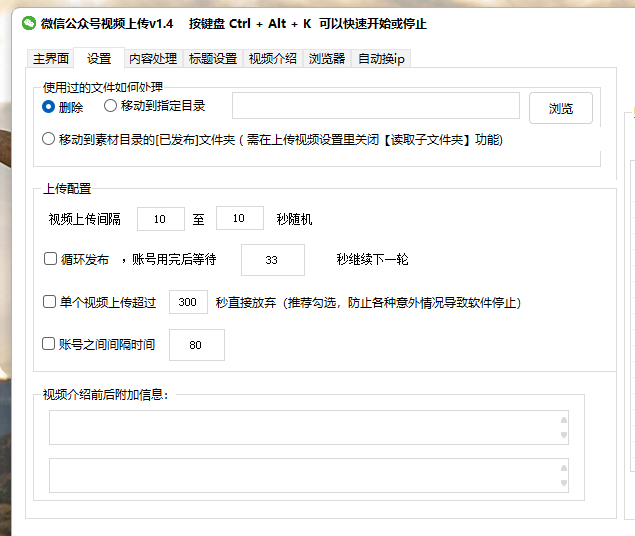Click the 秒继续下一轮 label text
This screenshot has width=635, height=536.
tap(372, 259)
